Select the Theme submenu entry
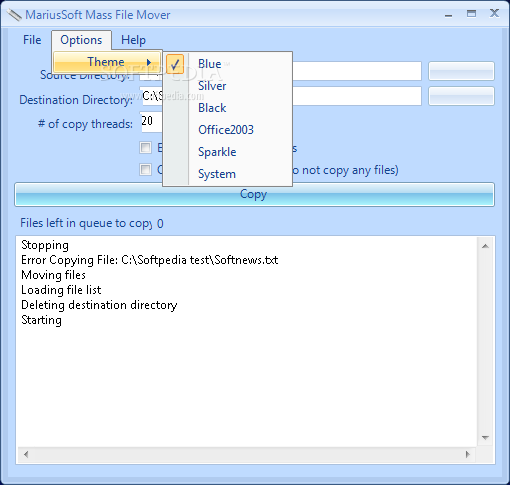The image size is (510, 485). click(x=107, y=62)
